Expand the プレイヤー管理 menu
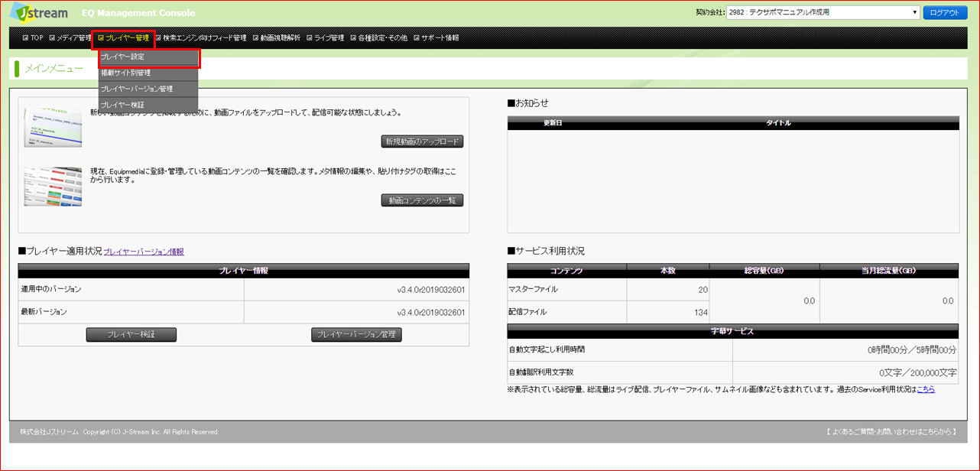Viewport: 980px width, 471px height. point(123,37)
